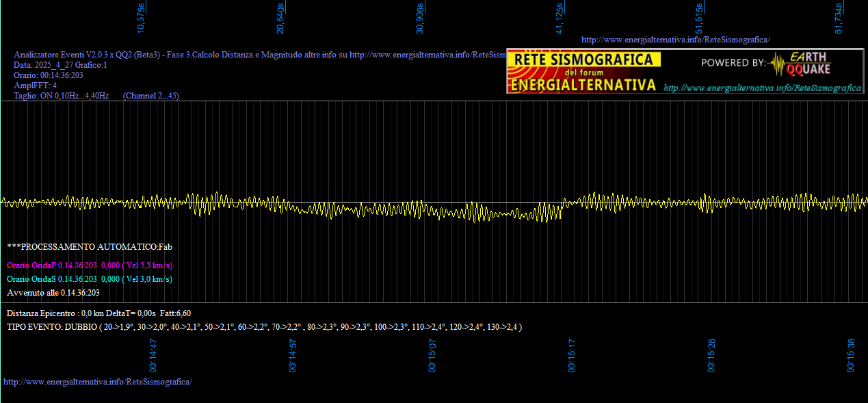The image size is (868, 403).
Task: Click the Rete Sismografica Energialternativa logo banner
Action: (x=585, y=71)
